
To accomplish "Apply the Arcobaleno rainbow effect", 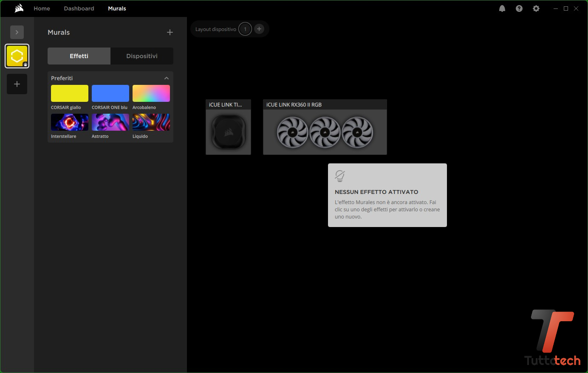I will [x=151, y=93].
